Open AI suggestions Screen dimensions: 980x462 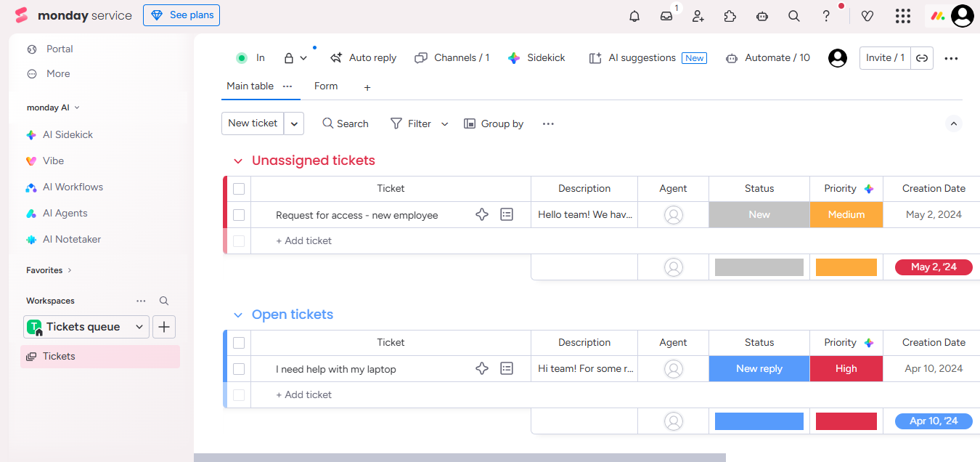[x=647, y=58]
